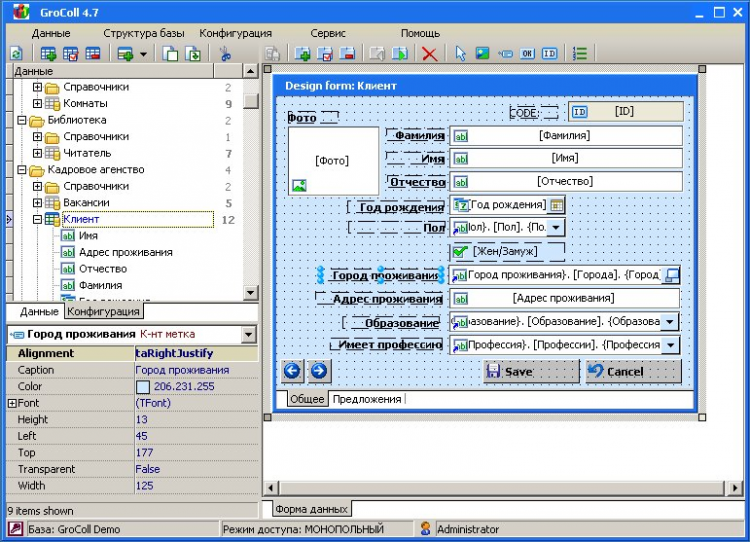750x542 pixels.
Task: Expand the Font property
Action: click(12, 403)
